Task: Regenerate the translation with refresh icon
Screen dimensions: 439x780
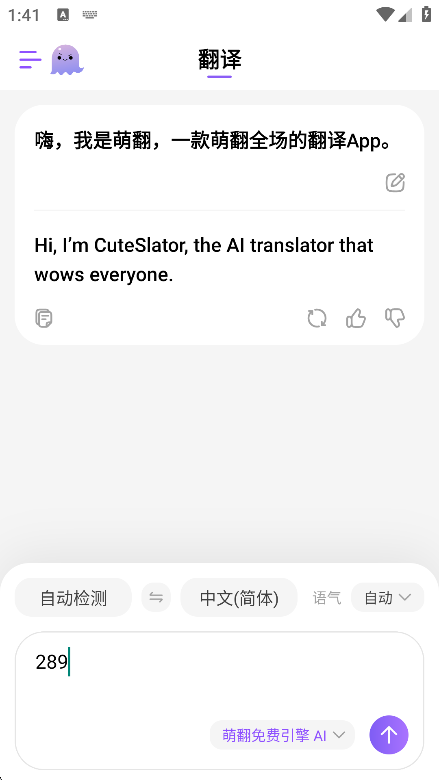Action: [317, 318]
